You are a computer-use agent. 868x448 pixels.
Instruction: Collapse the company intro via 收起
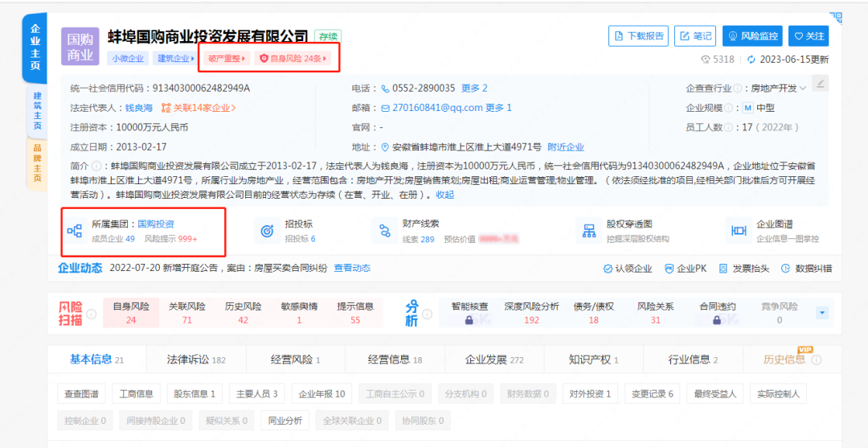coord(445,195)
